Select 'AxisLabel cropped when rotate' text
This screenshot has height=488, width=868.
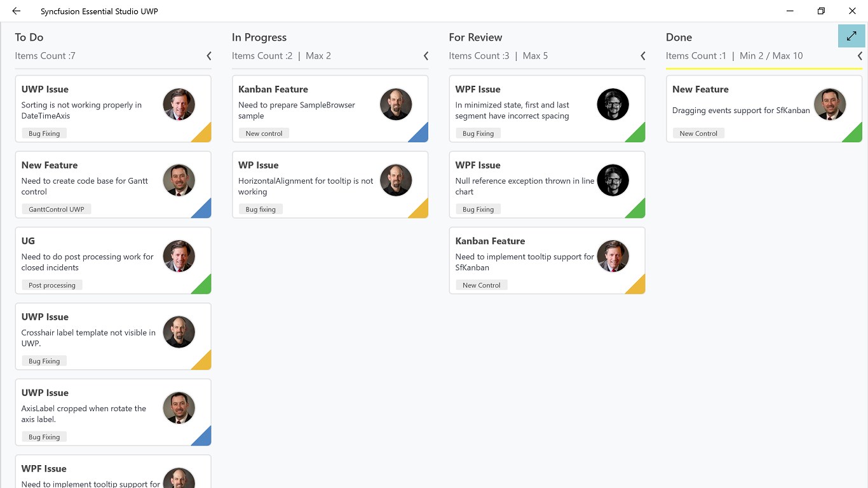[x=84, y=414]
